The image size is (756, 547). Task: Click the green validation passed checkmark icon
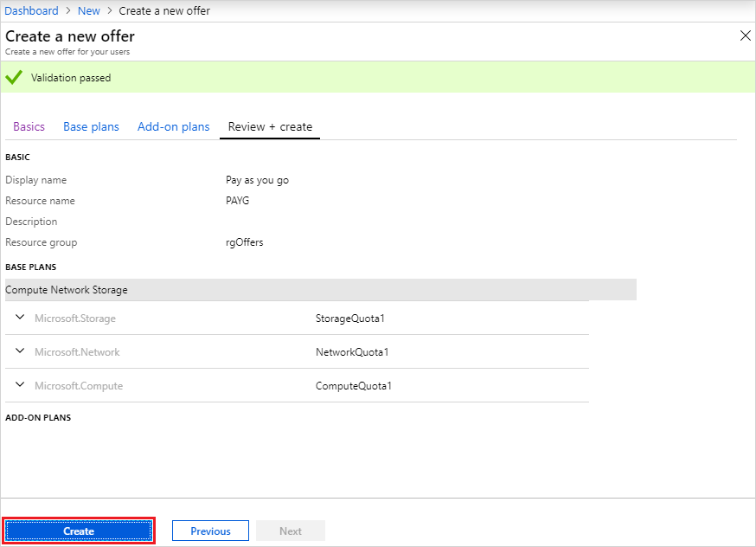pos(13,77)
